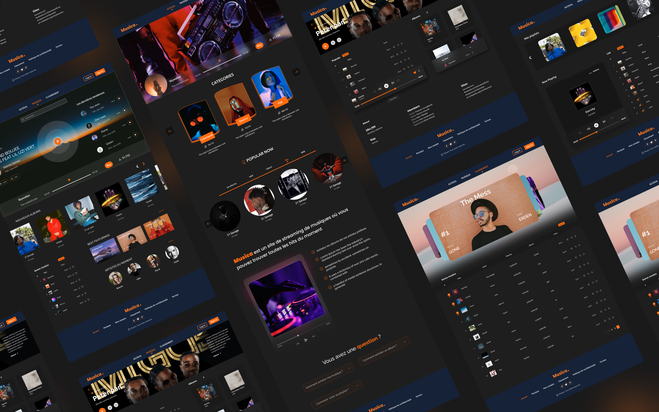Select the Electro category label
This screenshot has width=659, height=412.
click(244, 120)
